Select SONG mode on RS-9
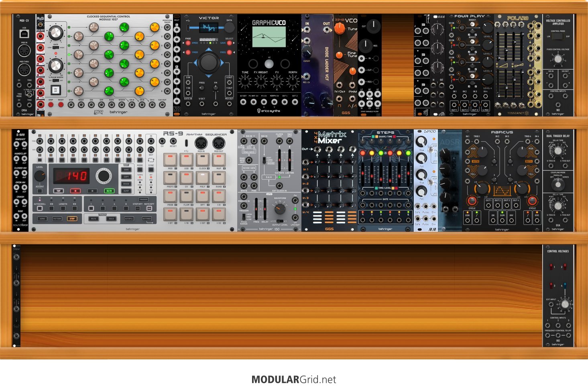588x388 pixels. pos(42,219)
